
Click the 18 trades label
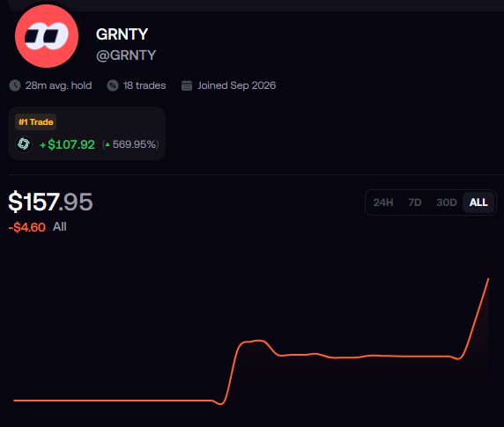145,85
